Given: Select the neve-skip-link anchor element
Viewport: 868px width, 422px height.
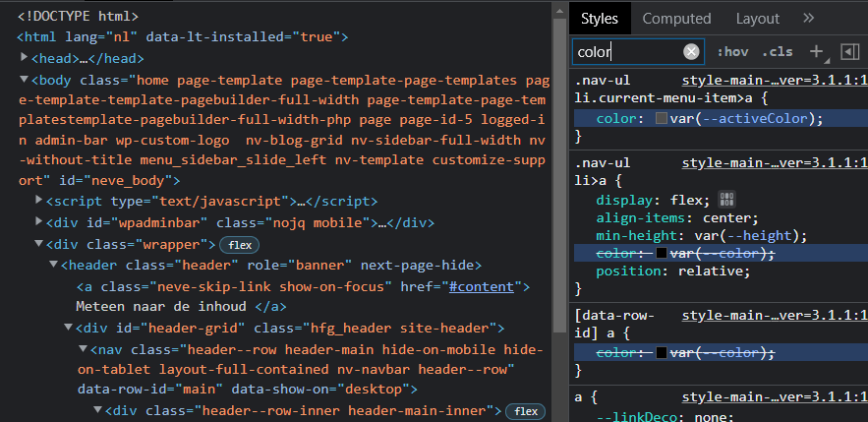Looking at the screenshot, I should 303,287.
